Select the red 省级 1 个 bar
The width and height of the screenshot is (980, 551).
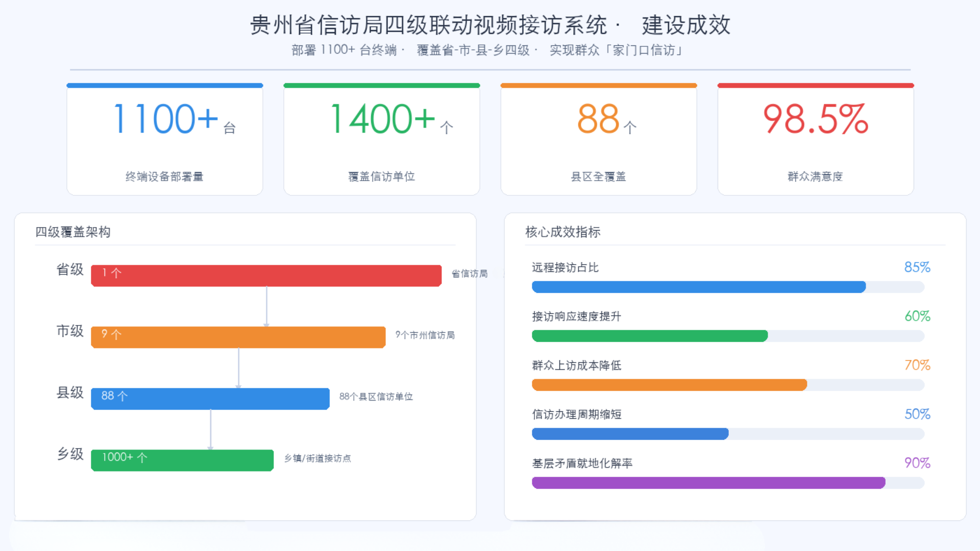(x=266, y=275)
